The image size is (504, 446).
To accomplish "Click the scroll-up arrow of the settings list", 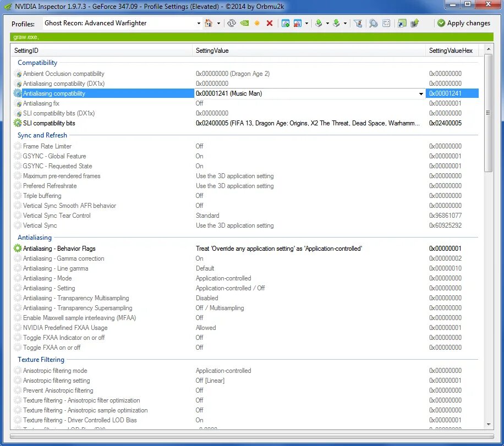I will tap(489, 49).
